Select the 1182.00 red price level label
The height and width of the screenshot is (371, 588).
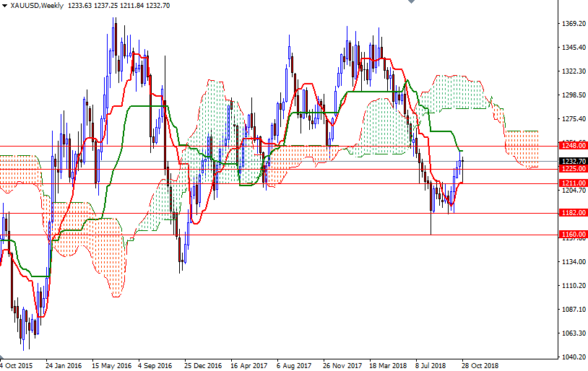pos(573,213)
